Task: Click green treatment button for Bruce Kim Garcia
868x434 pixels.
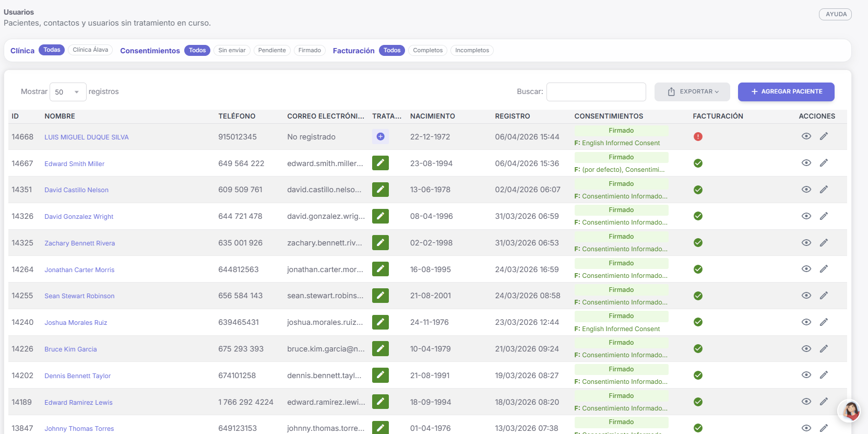Action: pos(381,349)
